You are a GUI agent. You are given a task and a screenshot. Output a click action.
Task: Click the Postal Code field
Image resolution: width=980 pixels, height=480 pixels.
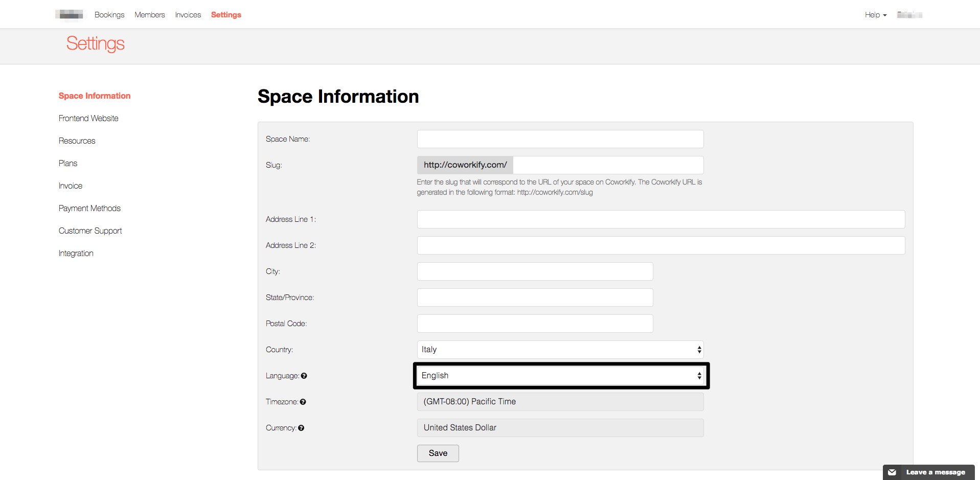tap(535, 324)
